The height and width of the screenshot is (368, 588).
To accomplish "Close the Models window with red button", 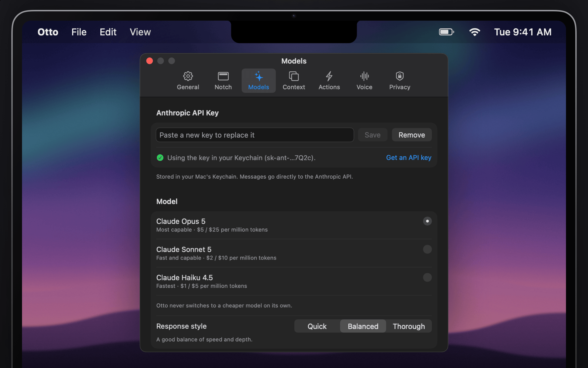I will tap(150, 61).
